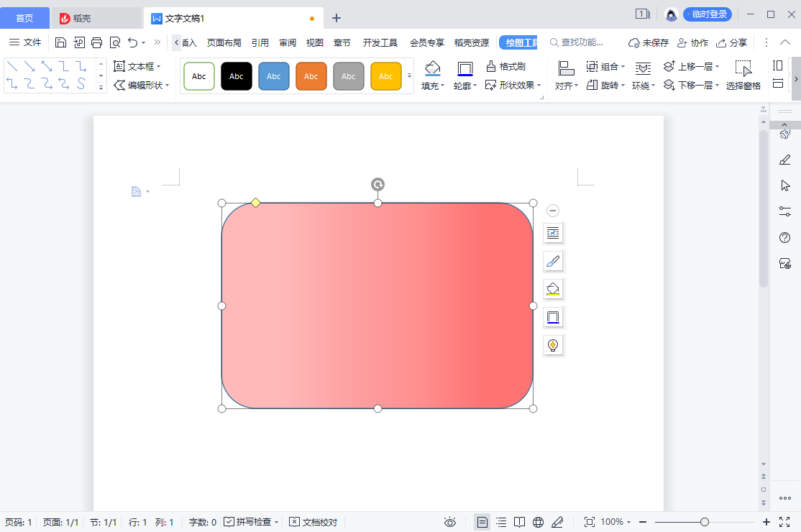Screen dimensions: 801x532
Task: Apply the orange Abc shape style
Action: coord(311,76)
